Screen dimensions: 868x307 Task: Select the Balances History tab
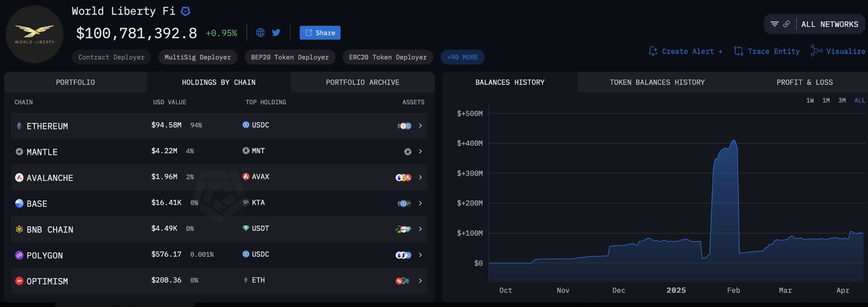pyautogui.click(x=510, y=82)
